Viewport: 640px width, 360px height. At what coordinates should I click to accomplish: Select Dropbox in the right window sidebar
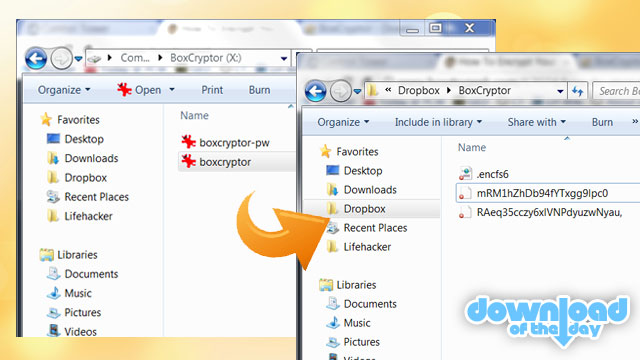[364, 209]
